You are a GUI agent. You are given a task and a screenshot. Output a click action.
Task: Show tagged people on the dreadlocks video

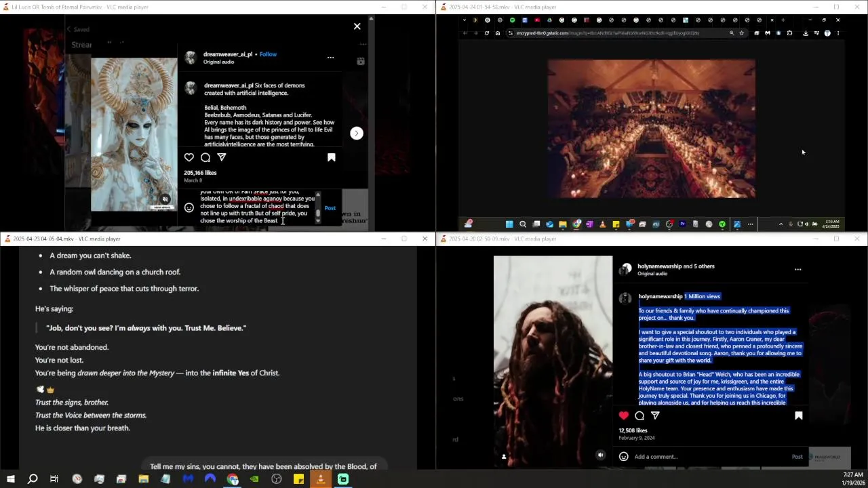[504, 456]
